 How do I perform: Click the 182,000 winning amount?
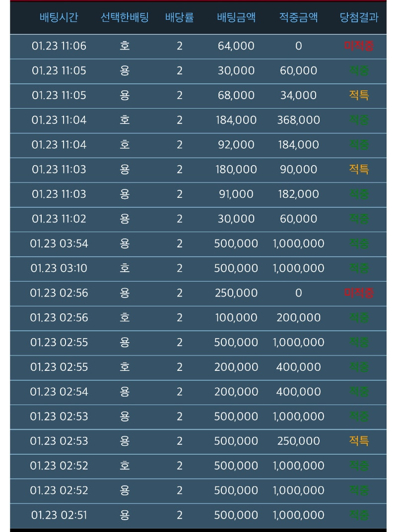tap(298, 194)
